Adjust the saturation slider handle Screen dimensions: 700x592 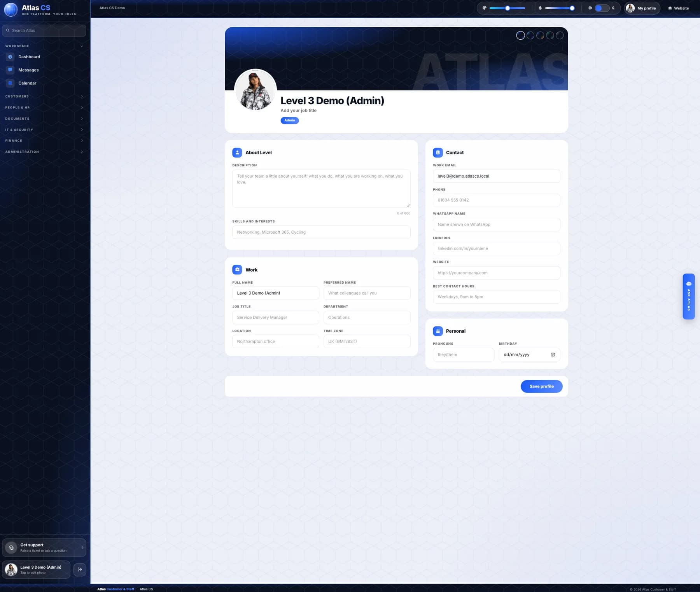pos(572,8)
